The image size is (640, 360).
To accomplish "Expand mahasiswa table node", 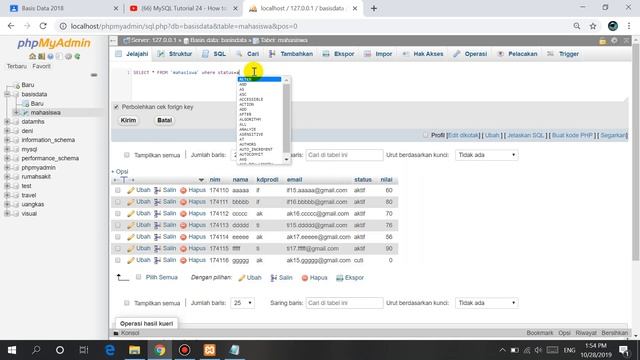I will (16, 113).
